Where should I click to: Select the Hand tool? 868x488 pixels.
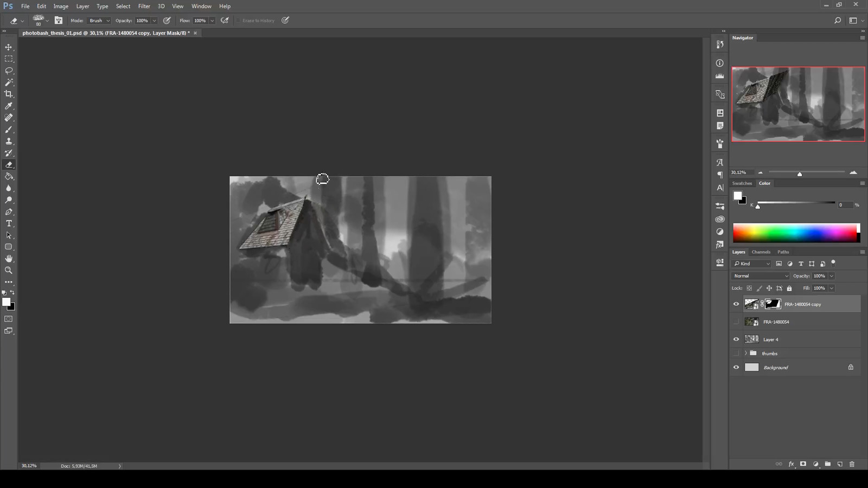[x=9, y=259]
